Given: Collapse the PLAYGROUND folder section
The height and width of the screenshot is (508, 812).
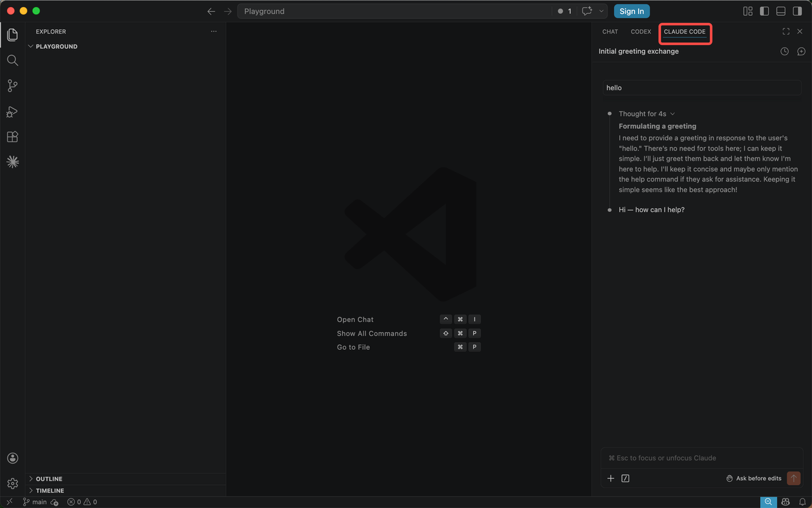Looking at the screenshot, I should pos(126,46).
